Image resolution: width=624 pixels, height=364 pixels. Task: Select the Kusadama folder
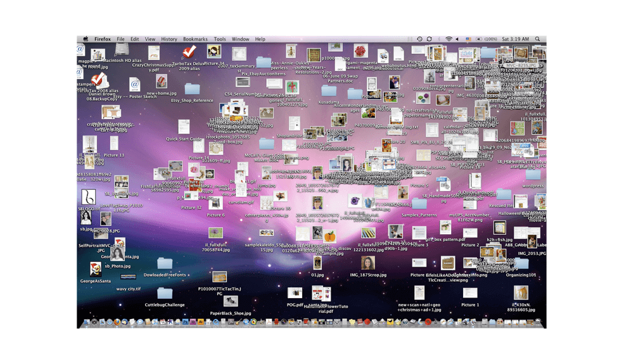[329, 91]
